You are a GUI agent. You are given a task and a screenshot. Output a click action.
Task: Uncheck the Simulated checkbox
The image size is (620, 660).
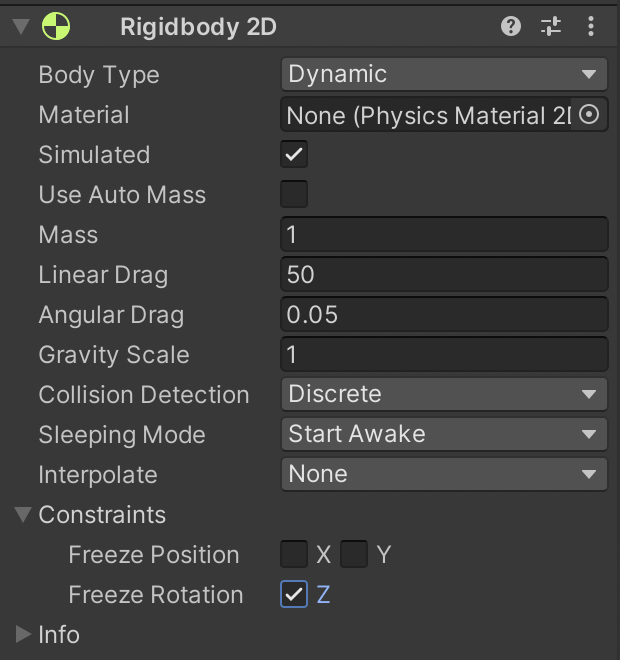[x=294, y=155]
